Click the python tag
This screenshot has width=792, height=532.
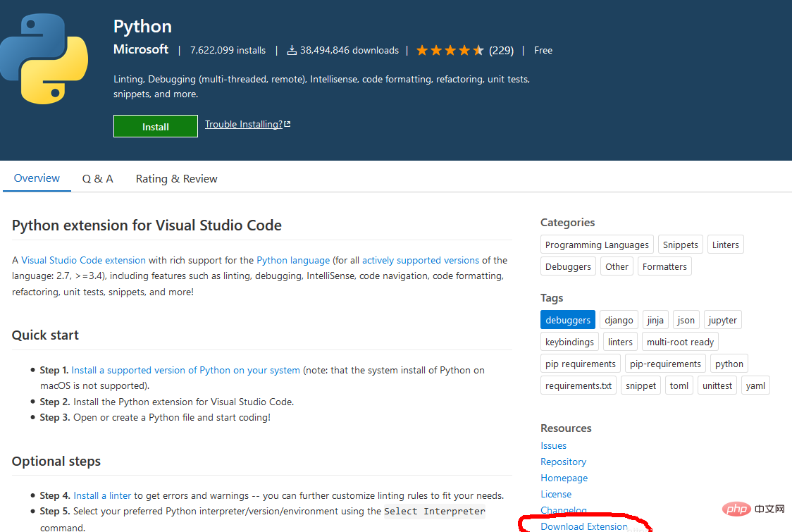pos(729,364)
